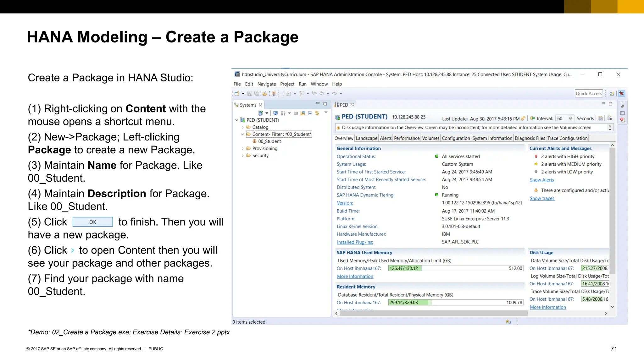Collapse the PED (STUDENT) tree node
The height and width of the screenshot is (362, 644).
[x=237, y=120]
